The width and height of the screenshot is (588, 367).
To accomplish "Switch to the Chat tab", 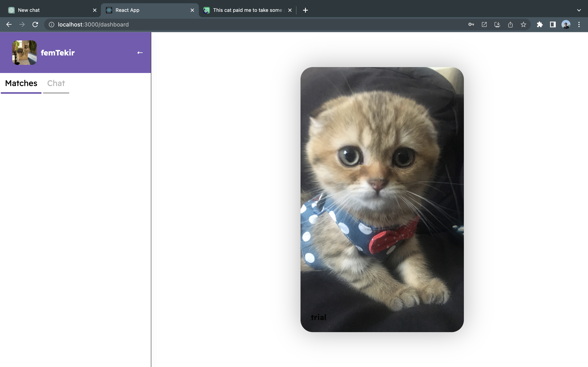I will coord(56,83).
